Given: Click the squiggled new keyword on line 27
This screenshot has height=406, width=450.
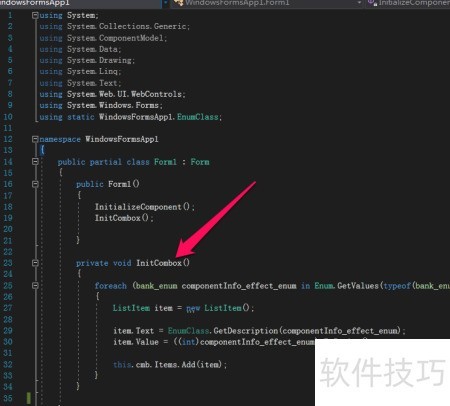Looking at the screenshot, I should click(193, 308).
